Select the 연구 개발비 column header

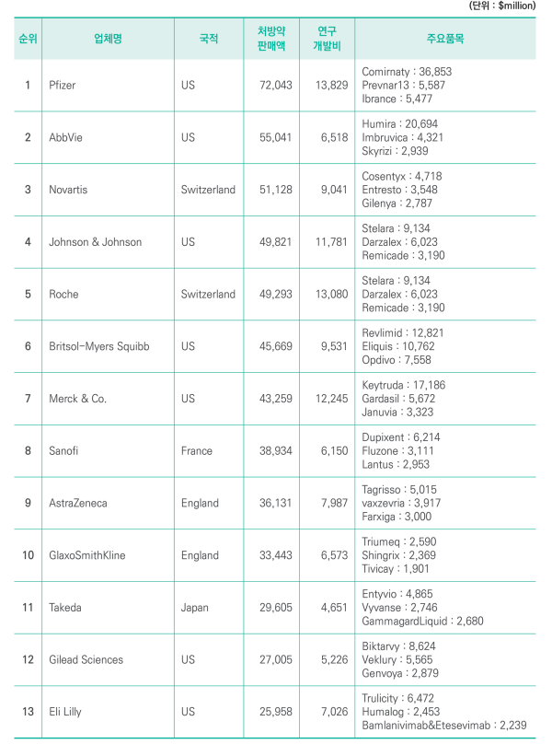tap(327, 39)
